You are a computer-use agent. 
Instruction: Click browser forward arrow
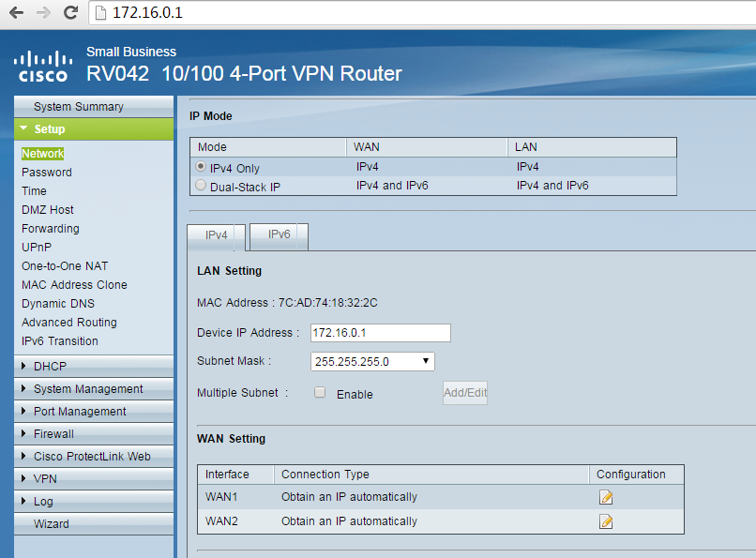42,13
